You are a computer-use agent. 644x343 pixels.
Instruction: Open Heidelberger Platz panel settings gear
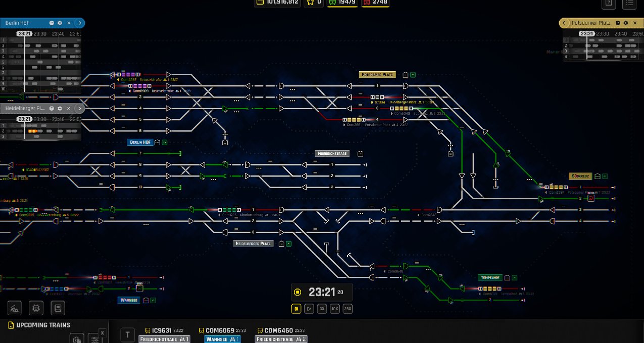60,108
